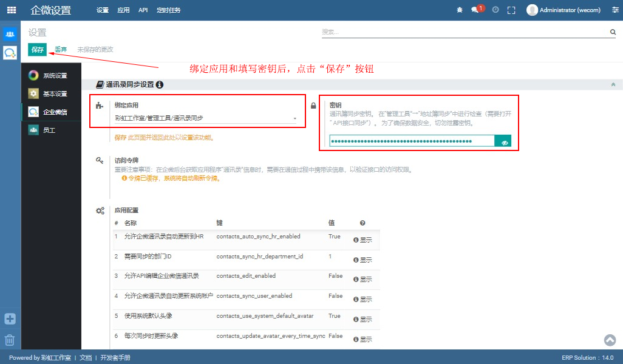Open the debug bug icon menu
The width and height of the screenshot is (623, 364).
coord(460,10)
